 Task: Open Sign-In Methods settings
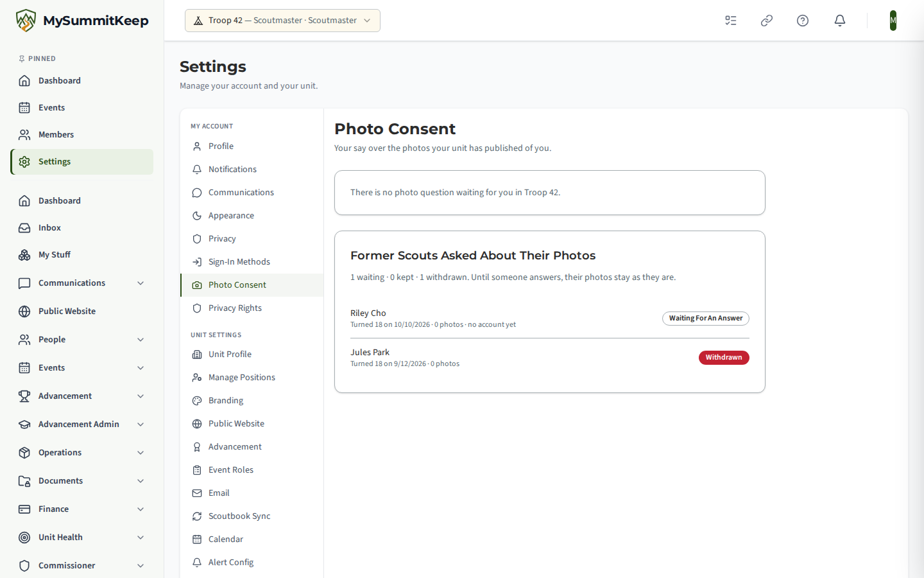(252, 262)
